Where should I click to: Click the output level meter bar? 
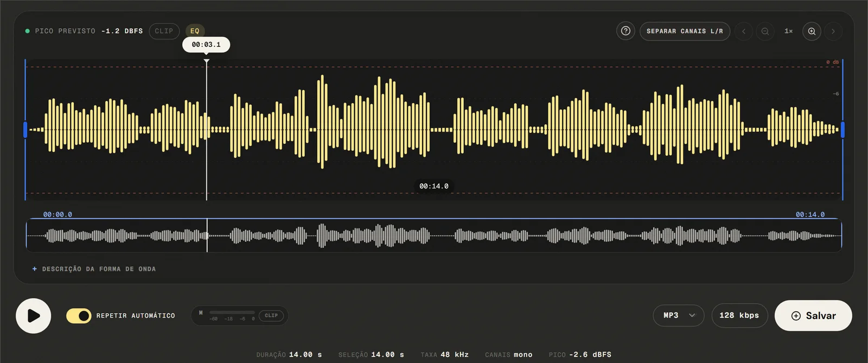(x=232, y=313)
